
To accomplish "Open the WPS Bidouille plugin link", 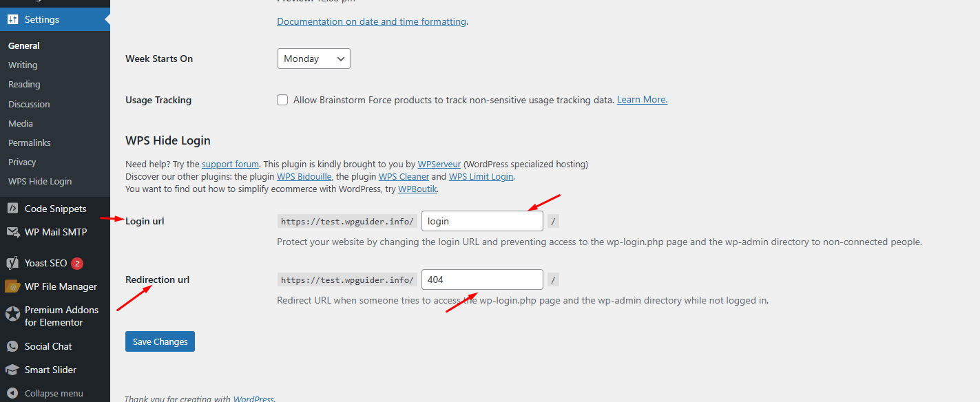I will (304, 177).
